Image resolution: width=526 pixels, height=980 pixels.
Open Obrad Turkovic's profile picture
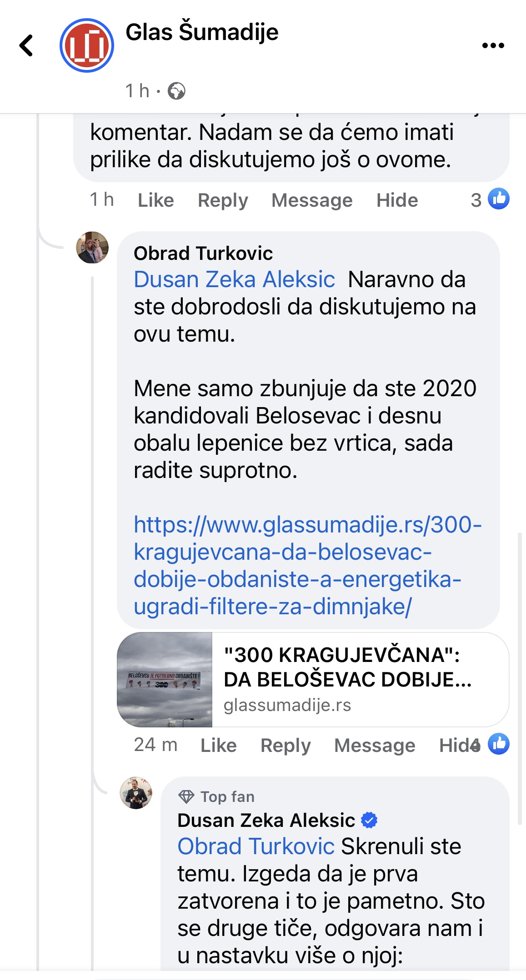point(92,248)
